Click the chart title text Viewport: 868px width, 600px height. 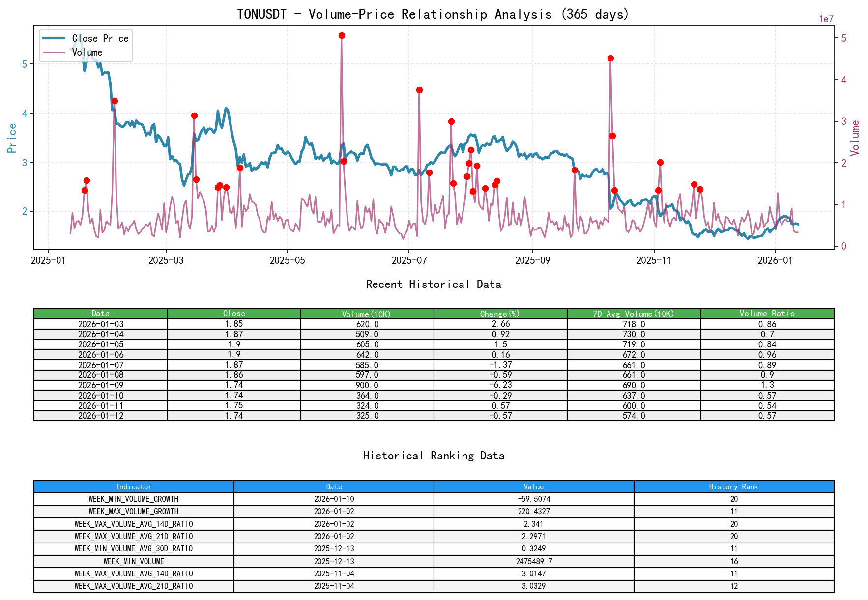point(434,14)
